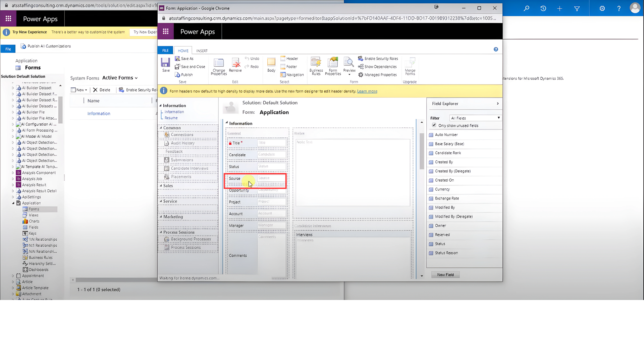Collapse the Sales navigation group
Viewport: 644px width, 362px height.
pyautogui.click(x=161, y=185)
